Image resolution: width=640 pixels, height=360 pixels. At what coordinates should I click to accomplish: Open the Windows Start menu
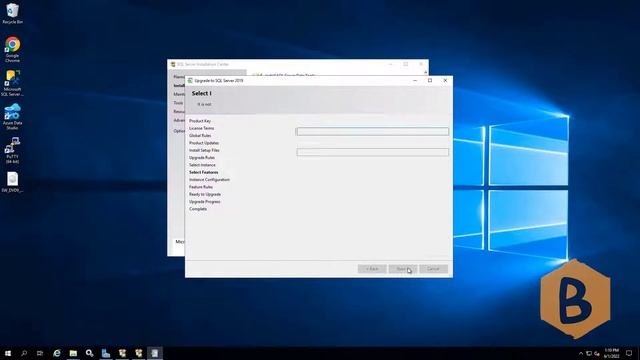coord(8,353)
